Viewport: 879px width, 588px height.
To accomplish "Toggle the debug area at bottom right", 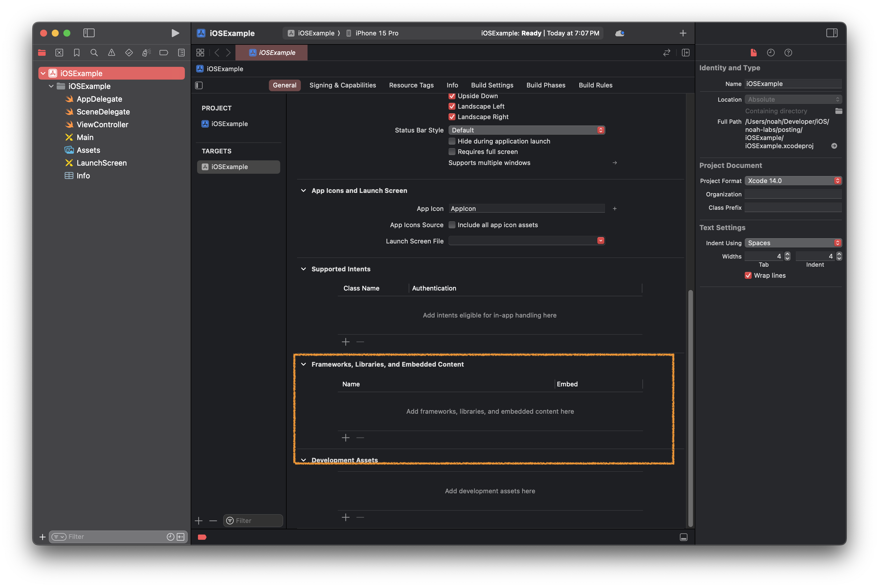I will click(x=684, y=537).
